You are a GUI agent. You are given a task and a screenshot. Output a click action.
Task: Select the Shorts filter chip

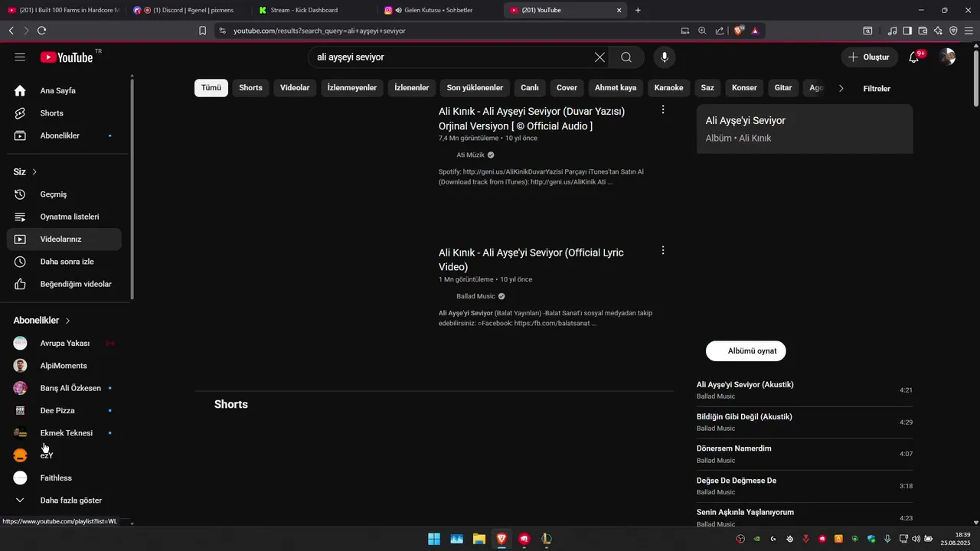point(250,88)
